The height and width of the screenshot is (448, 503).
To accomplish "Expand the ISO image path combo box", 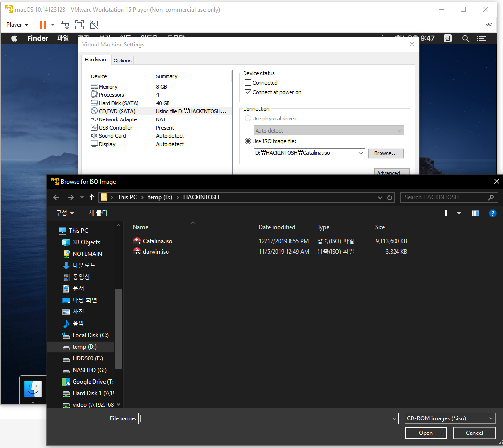I will (361, 153).
